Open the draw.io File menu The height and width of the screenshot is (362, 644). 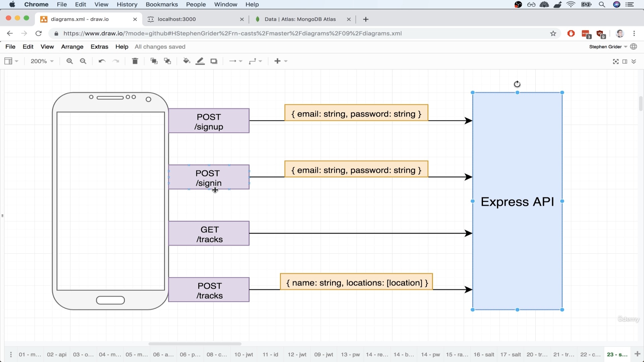[x=10, y=47]
